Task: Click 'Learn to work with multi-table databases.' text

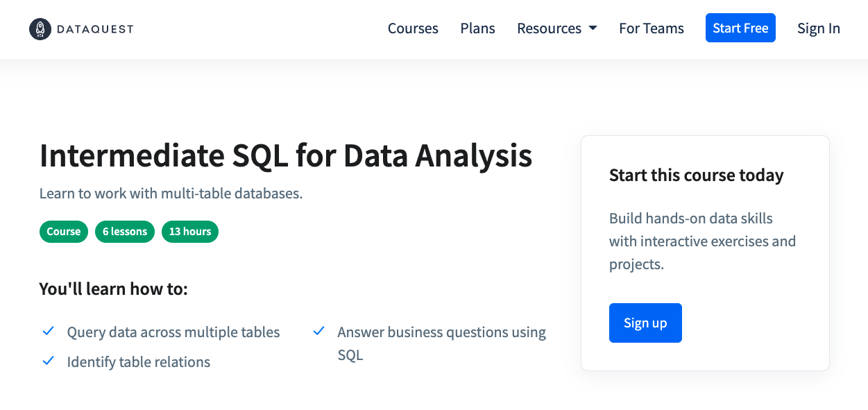Action: tap(171, 194)
